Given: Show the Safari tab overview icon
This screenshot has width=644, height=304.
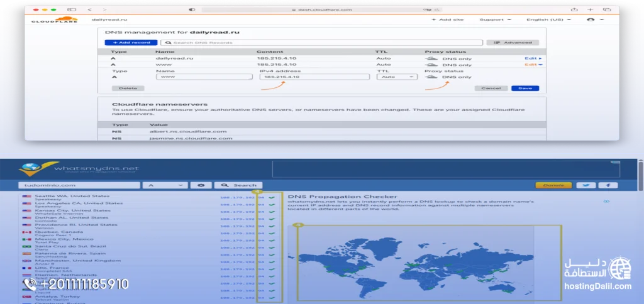Looking at the screenshot, I should [x=607, y=9].
